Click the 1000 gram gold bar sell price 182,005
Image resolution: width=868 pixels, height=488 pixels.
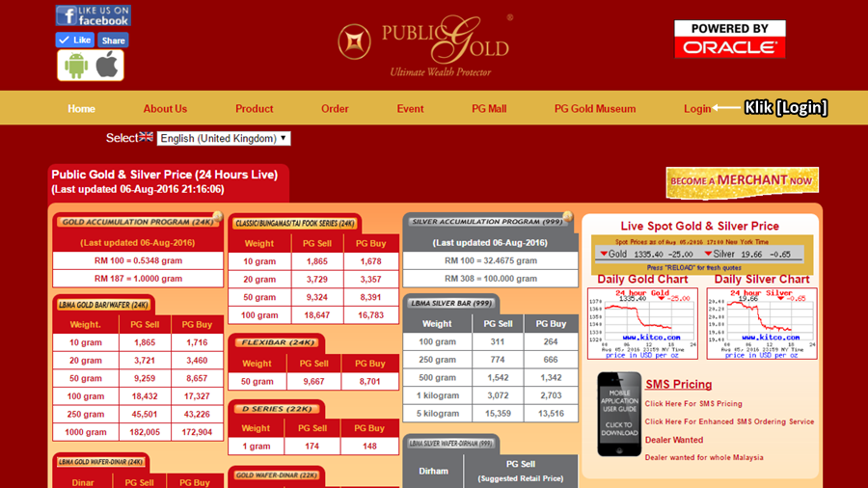145,432
